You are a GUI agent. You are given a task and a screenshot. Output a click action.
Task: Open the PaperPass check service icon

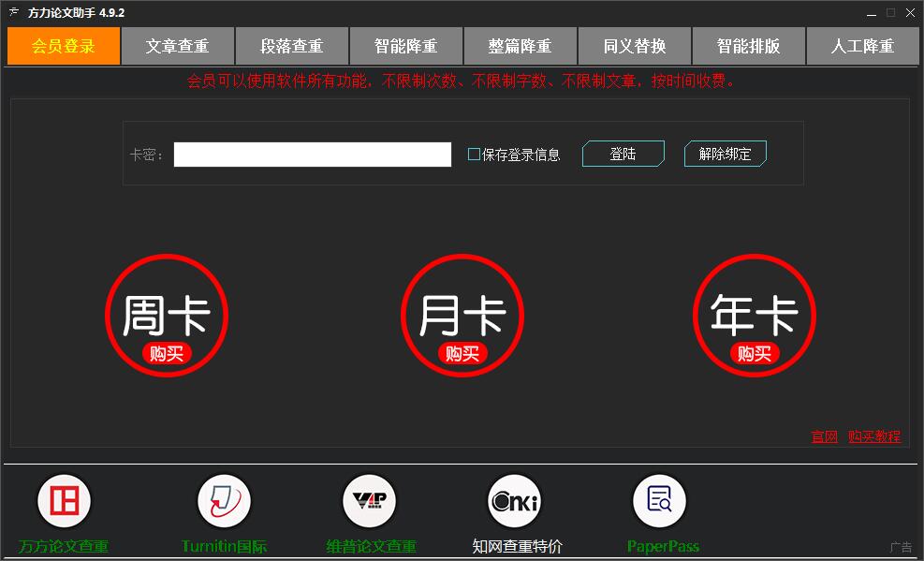click(x=660, y=500)
